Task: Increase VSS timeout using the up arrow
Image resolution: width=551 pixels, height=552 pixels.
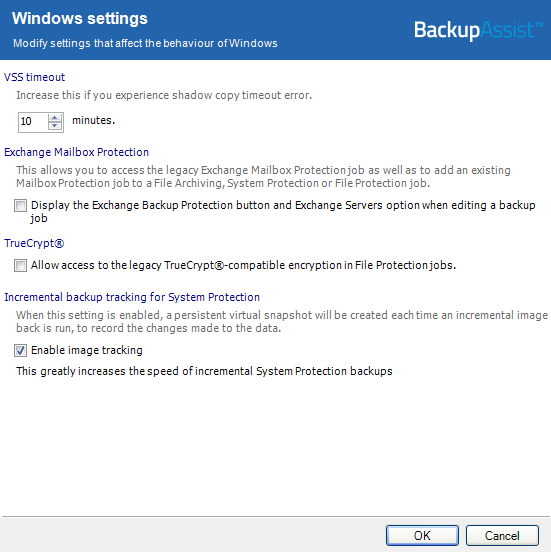Action: click(x=55, y=118)
